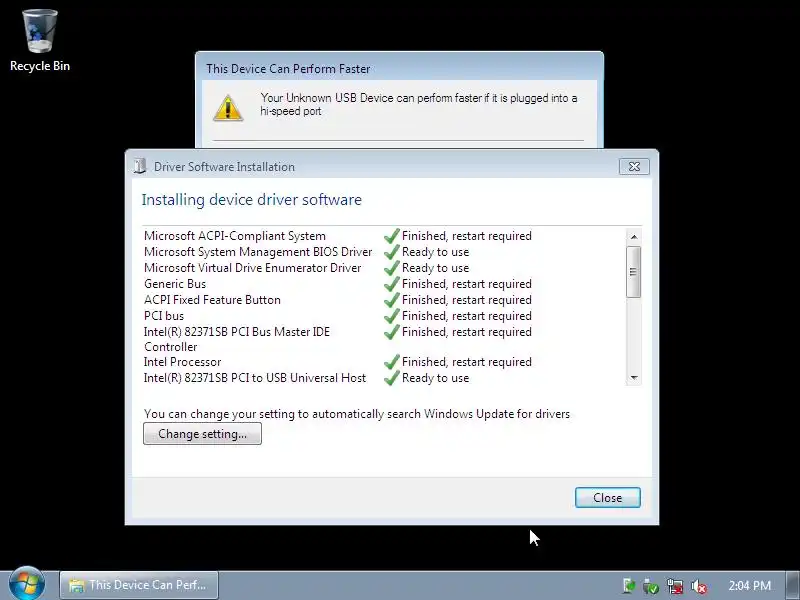800x600 pixels.
Task: Click the network tray icon with red X
Action: 674,586
